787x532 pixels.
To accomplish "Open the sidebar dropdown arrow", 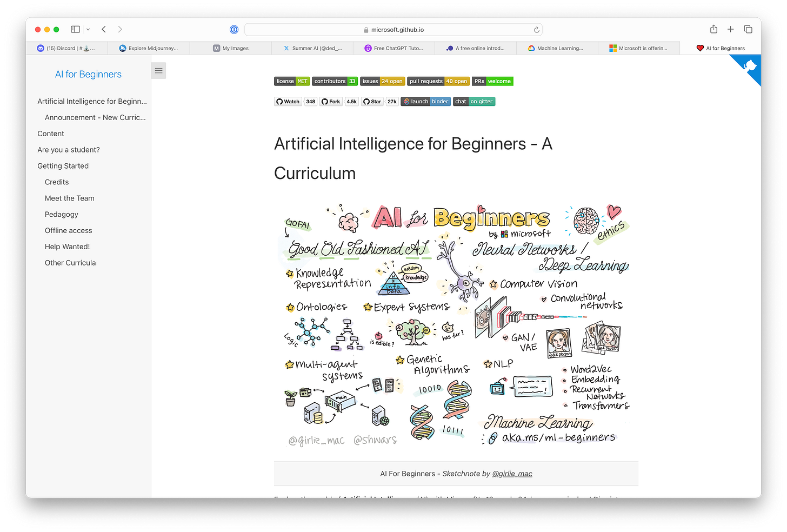I will tap(88, 29).
